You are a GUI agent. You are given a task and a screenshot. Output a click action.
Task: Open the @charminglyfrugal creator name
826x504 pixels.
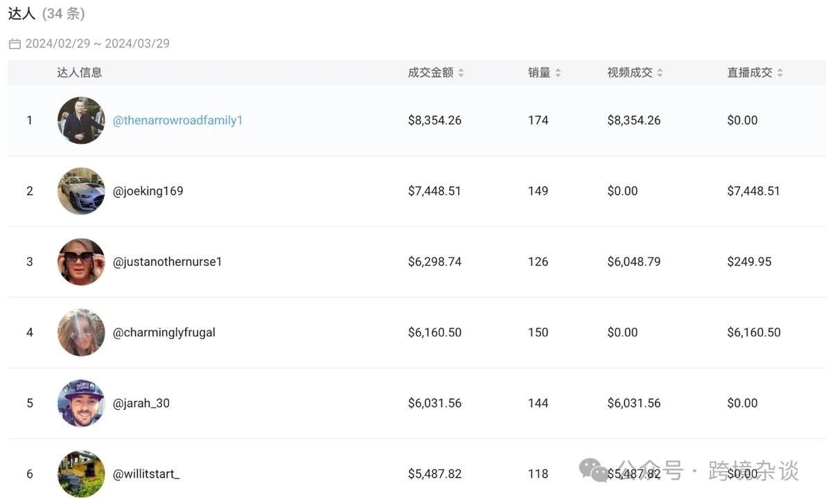pos(164,332)
